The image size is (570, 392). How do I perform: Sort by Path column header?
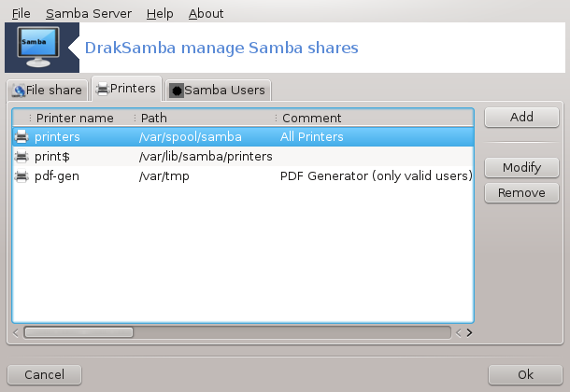204,118
